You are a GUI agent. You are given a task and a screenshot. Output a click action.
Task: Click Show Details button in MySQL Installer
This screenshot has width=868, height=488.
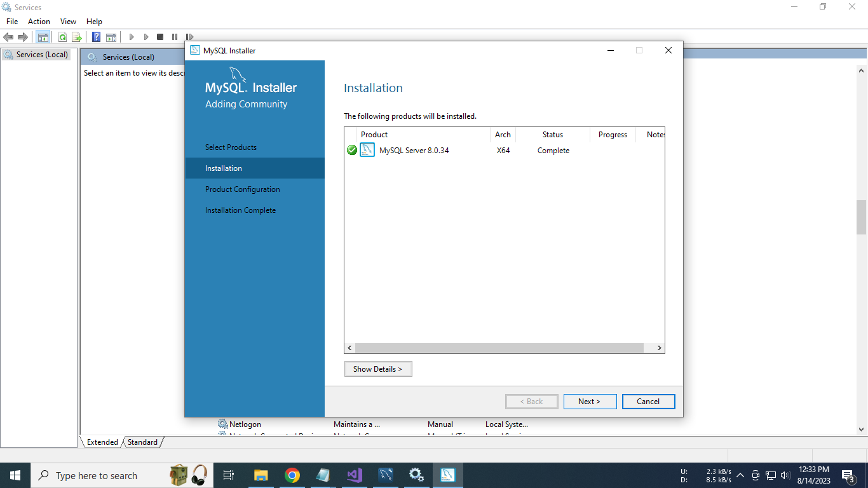click(378, 369)
